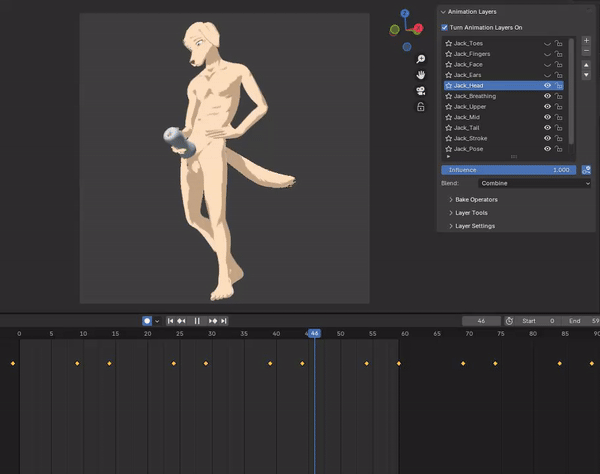Viewport: 600px width, 474px height.
Task: Click the current frame field showing 46
Action: coord(481,321)
